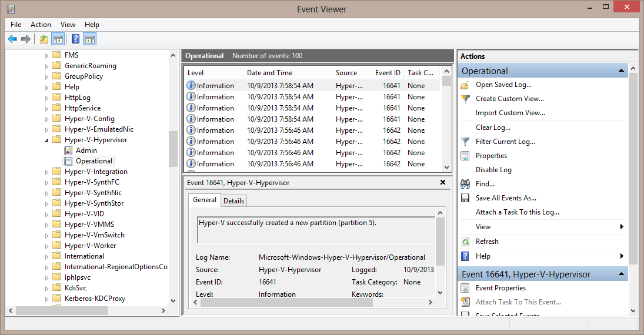Sort by the Event ID column header

click(x=386, y=73)
